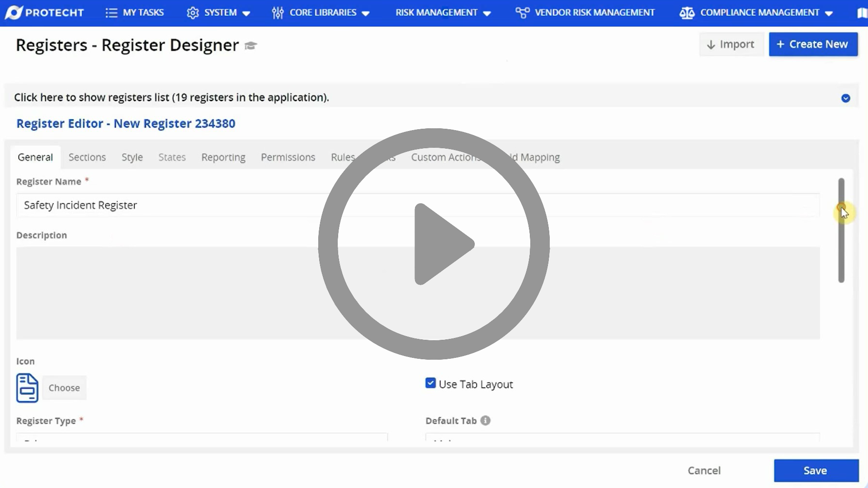The height and width of the screenshot is (488, 868).
Task: Open the Vendor Risk Management icon
Action: (522, 12)
